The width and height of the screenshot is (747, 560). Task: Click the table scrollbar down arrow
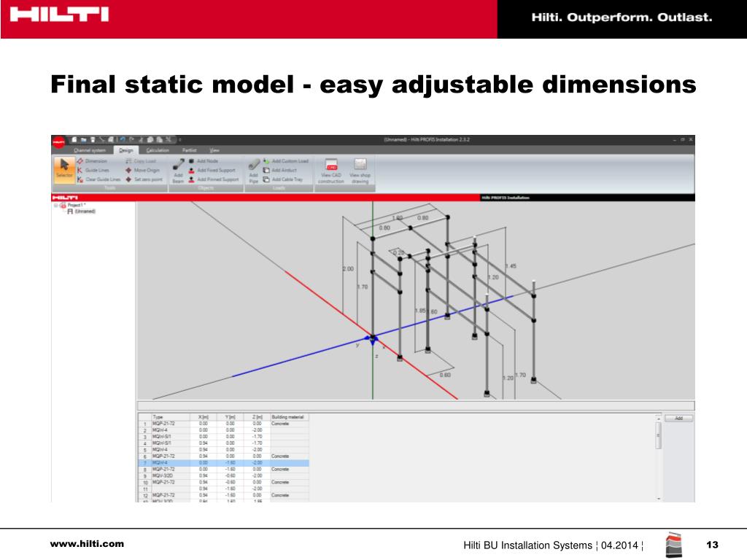pyautogui.click(x=659, y=499)
